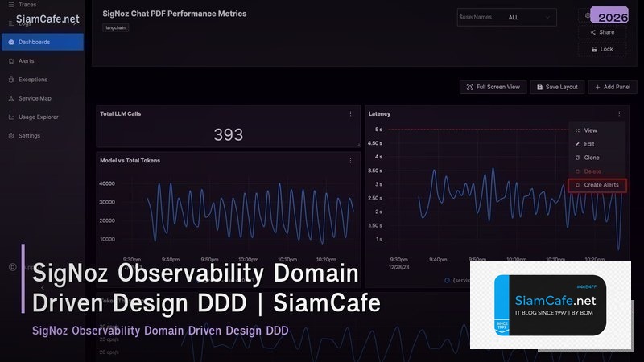The width and height of the screenshot is (644, 362).
Task: Click the plus icon in Add Panel
Action: tap(597, 87)
